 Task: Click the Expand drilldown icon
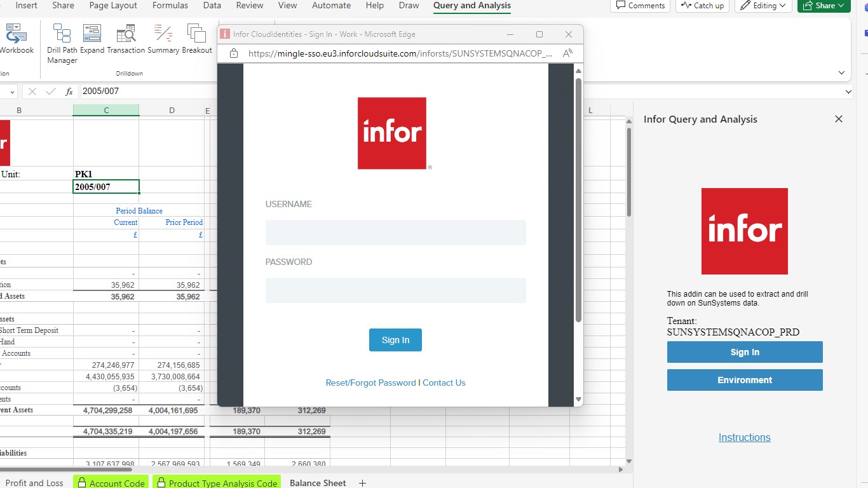tap(92, 39)
